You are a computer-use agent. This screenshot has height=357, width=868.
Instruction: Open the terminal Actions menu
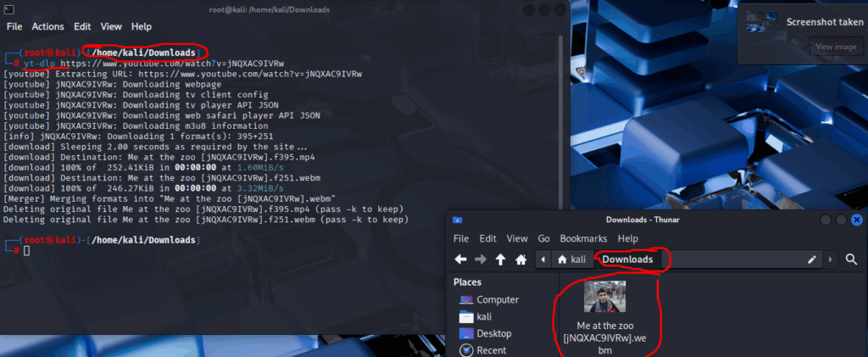click(47, 26)
